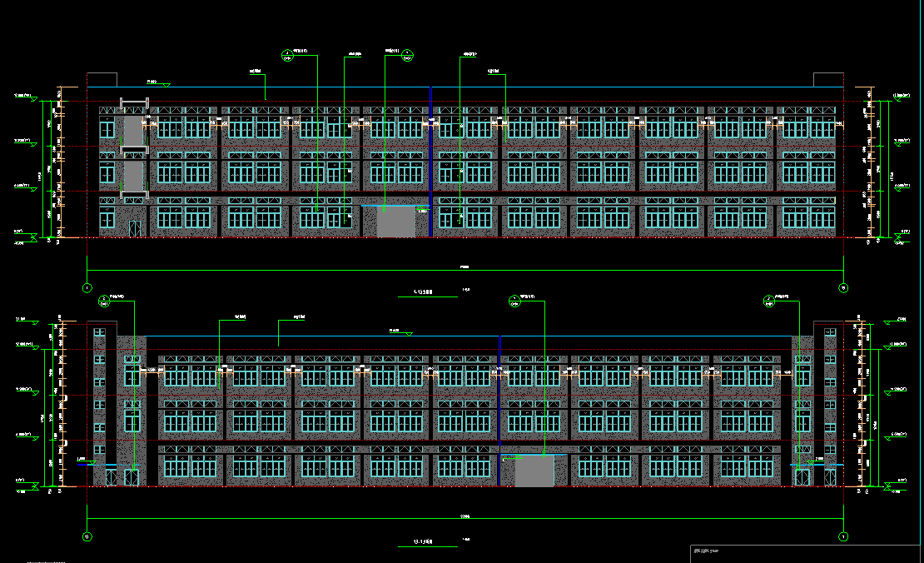
Task: Click the gray entrance door in upper elevation
Action: coord(396,222)
